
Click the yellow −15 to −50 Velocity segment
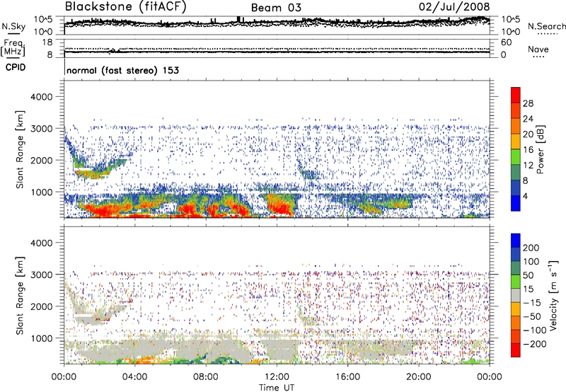(516, 309)
